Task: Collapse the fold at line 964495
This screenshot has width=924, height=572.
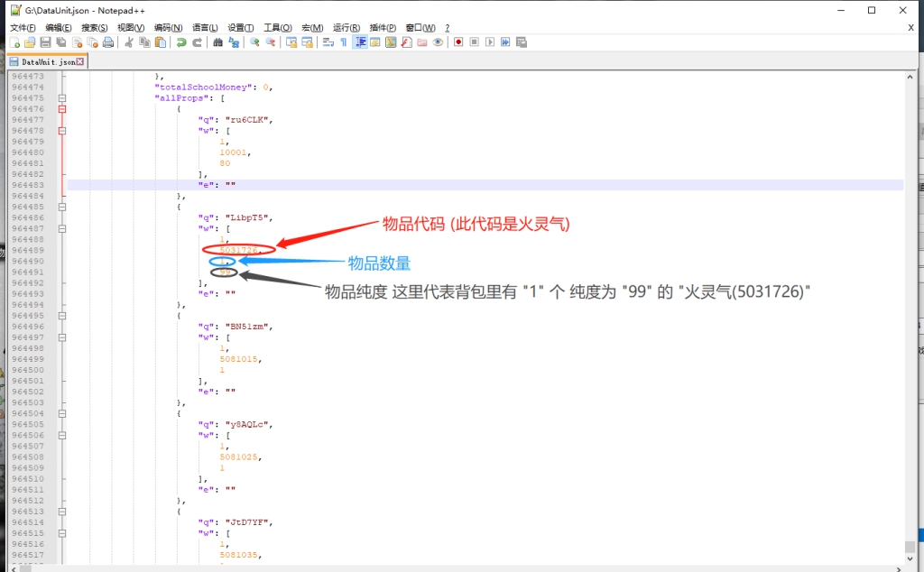Action: coord(62,316)
